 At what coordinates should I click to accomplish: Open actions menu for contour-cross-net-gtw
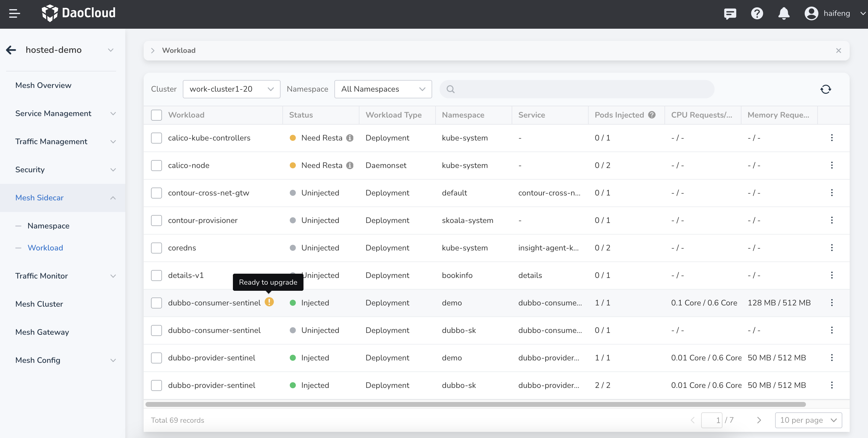coord(832,192)
